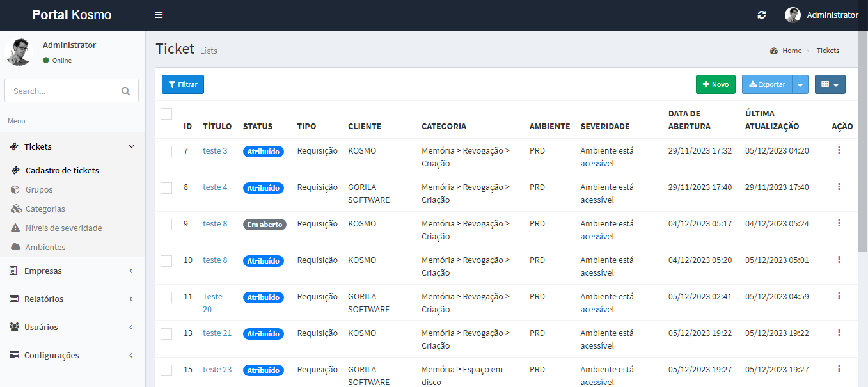Screen dimensions: 868x387
Task: Open the actions menu for ticket ID 9
Action: (x=839, y=223)
